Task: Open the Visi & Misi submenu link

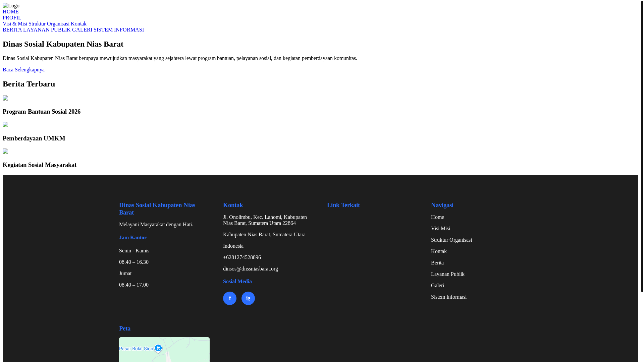Action: click(15, 24)
